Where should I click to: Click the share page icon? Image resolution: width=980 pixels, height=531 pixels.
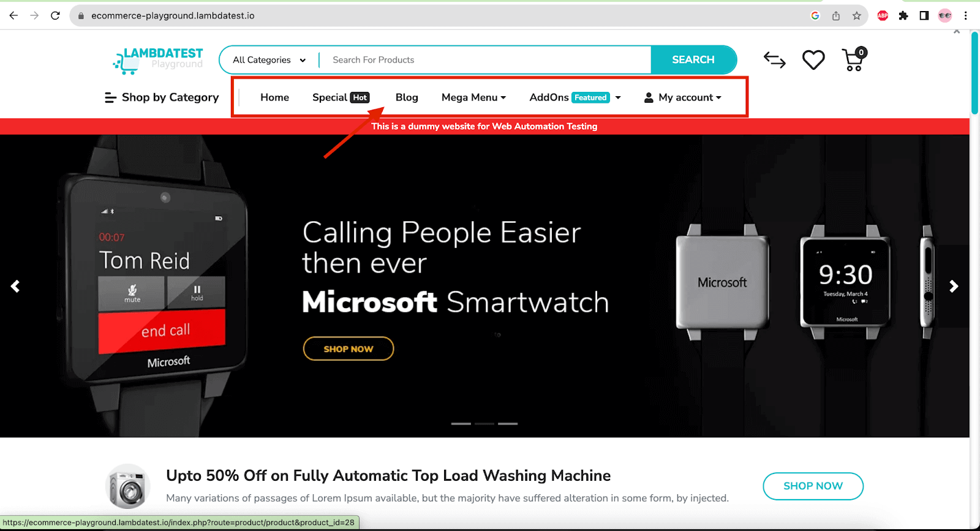[836, 16]
